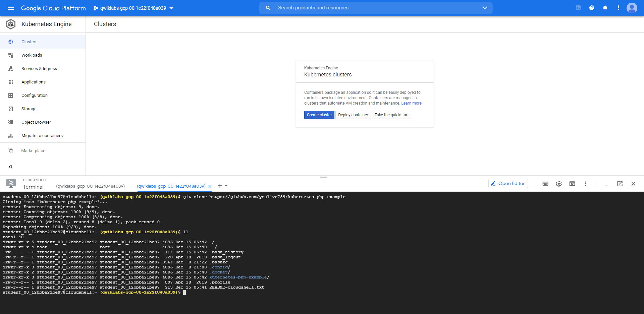Screen dimensions: 644x314
Task: Click the Kubernetes Engine hexagon logo
Action: click(x=11, y=24)
